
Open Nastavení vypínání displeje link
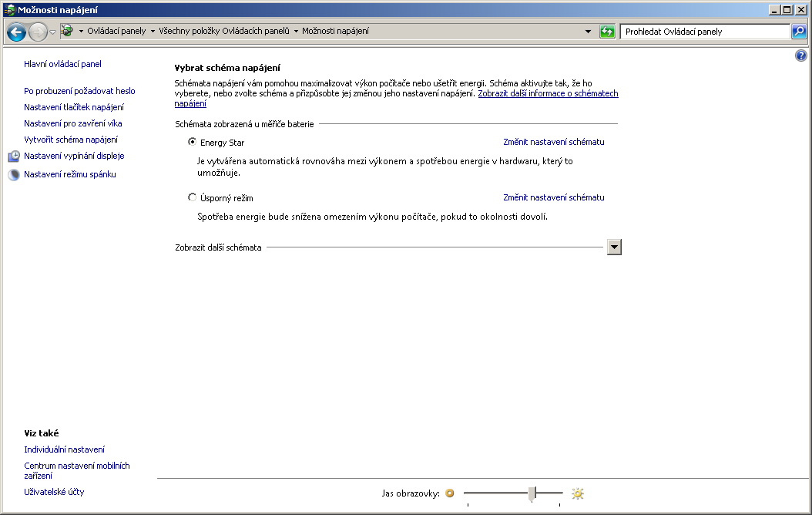[74, 156]
